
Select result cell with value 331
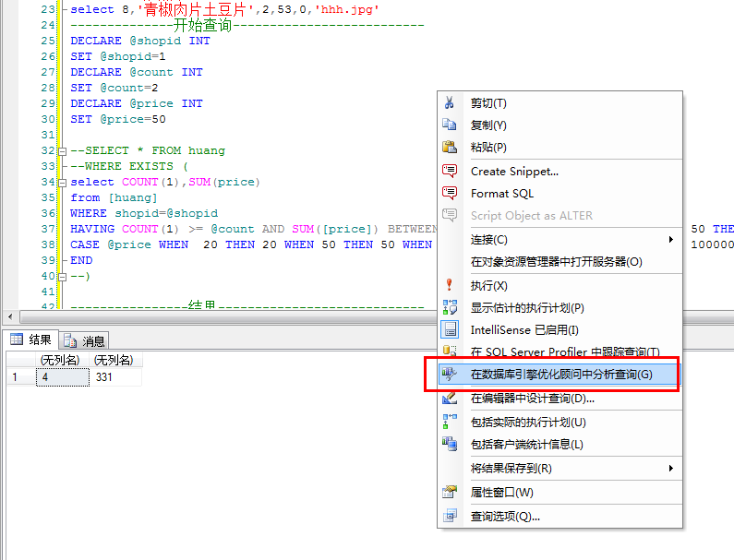click(x=115, y=377)
